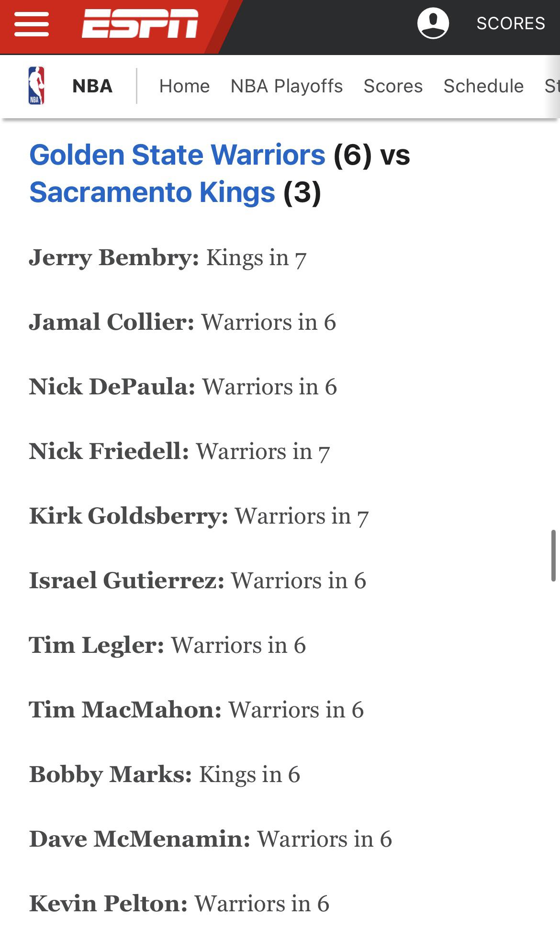Tap the ESPN logo
Viewport: 560px width, 929px height.
140,23
